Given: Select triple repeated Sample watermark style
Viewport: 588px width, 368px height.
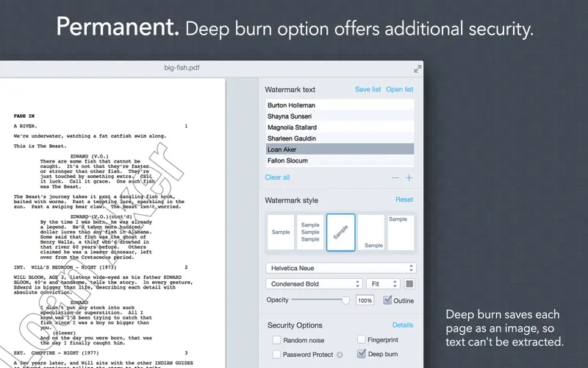Looking at the screenshot, I should click(x=310, y=232).
